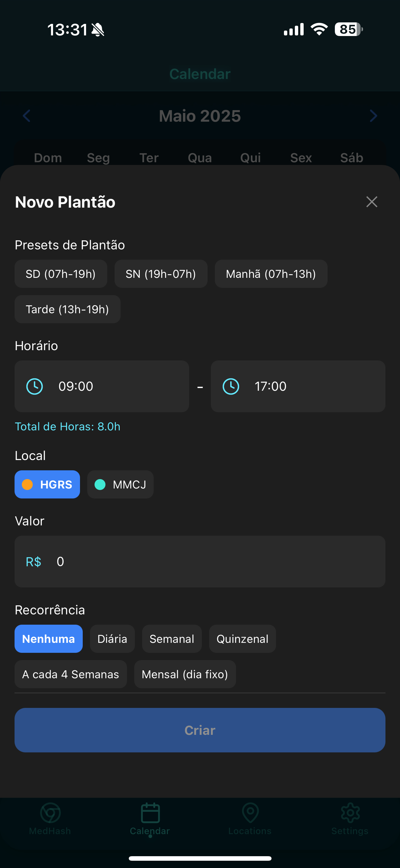This screenshot has height=868, width=400.
Task: Tap the end time clock icon
Action: click(x=231, y=386)
